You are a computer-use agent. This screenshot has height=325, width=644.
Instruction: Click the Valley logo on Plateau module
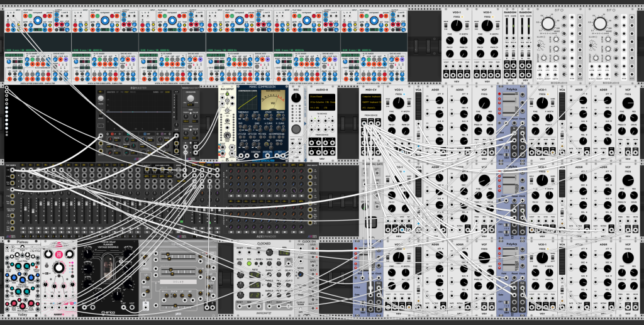coord(22,314)
